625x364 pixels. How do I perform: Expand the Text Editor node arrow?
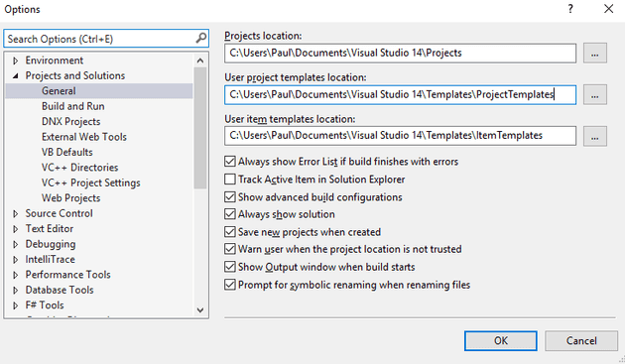(x=16, y=229)
